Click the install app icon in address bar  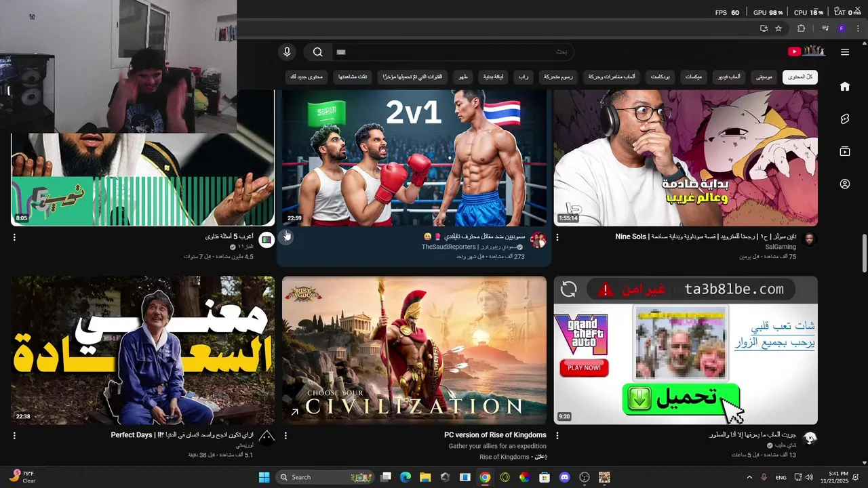click(764, 28)
